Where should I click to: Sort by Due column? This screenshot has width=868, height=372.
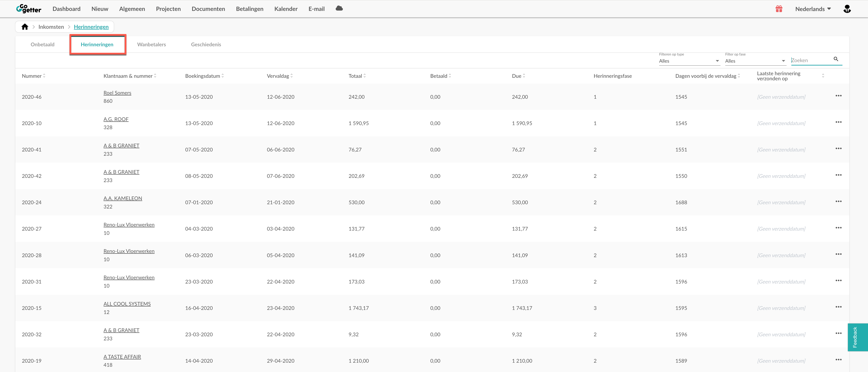coord(524,76)
